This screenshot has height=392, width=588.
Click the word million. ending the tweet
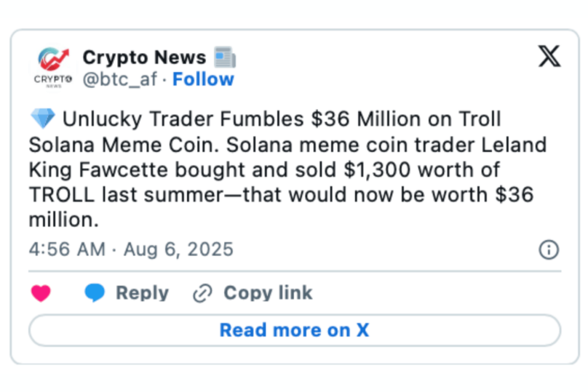[63, 220]
